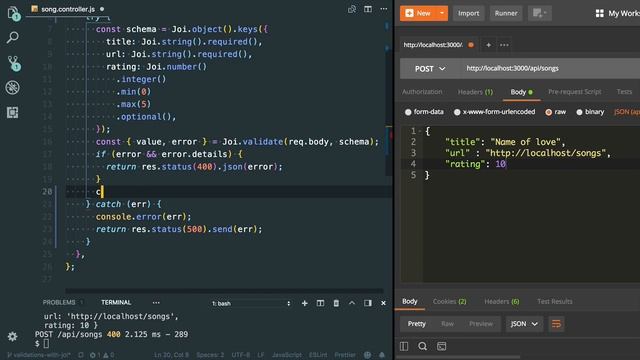Open the Source Control view
Viewport: 640px width, 360px height.
(13, 63)
